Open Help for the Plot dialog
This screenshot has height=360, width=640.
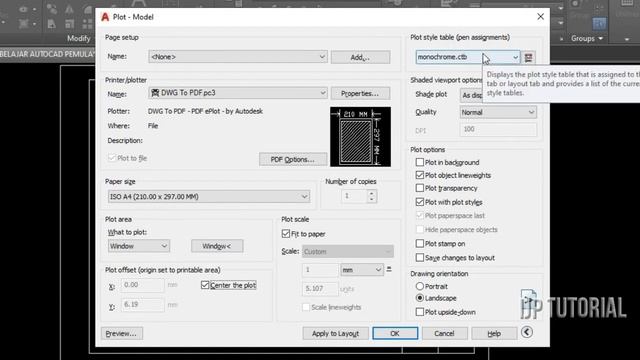494,333
